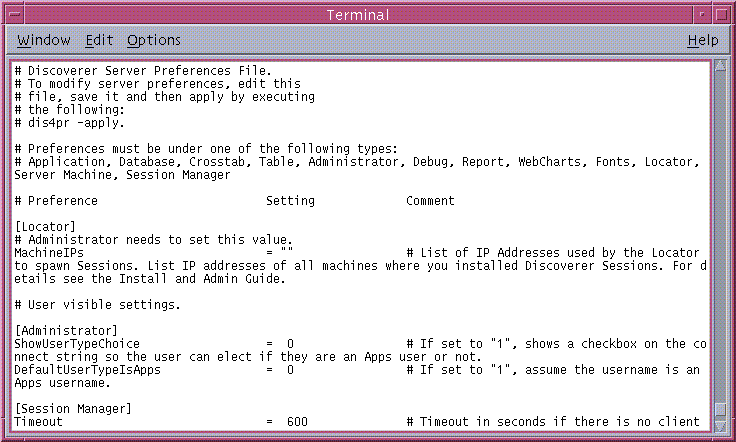Click the Terminal title bar
This screenshot has height=442, width=736.
pyautogui.click(x=358, y=15)
